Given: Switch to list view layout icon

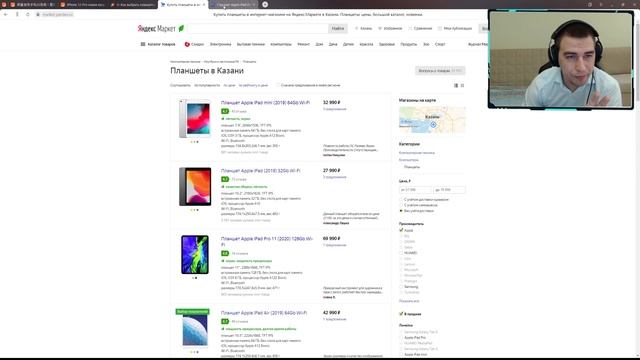Looking at the screenshot, I should coord(456,85).
